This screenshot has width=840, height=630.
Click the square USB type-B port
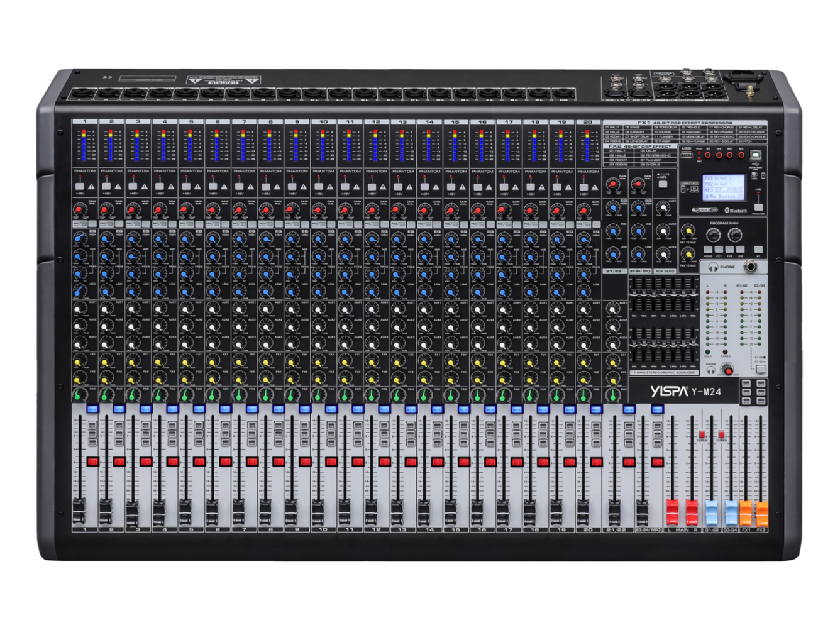coord(756,155)
